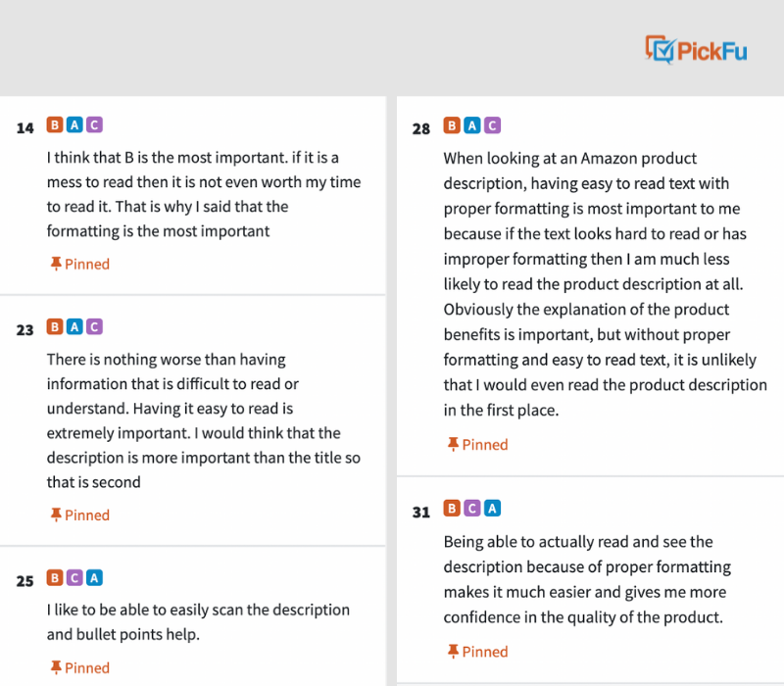Click blue A badge on response 25
This screenshot has height=686, width=784.
(x=94, y=577)
